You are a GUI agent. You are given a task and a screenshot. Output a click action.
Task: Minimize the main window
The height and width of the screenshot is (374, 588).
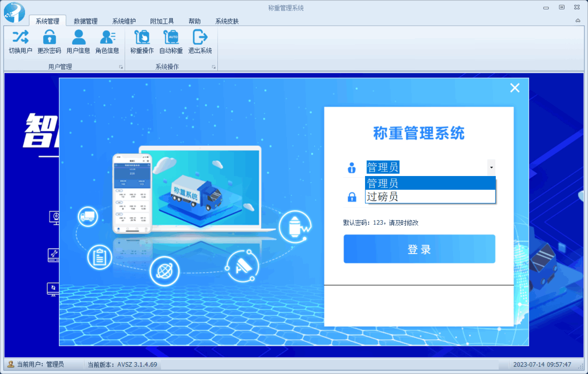point(546,7)
